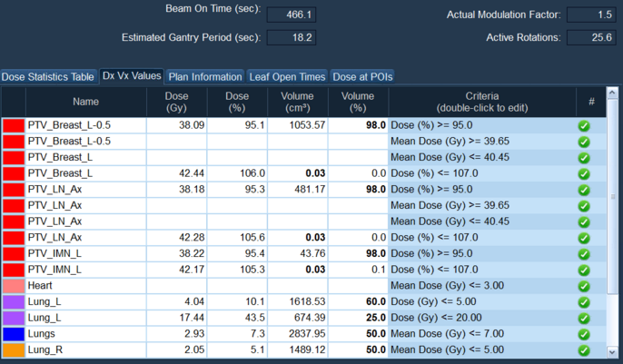Open the Plan Information tab
The image size is (623, 364).
click(x=205, y=77)
